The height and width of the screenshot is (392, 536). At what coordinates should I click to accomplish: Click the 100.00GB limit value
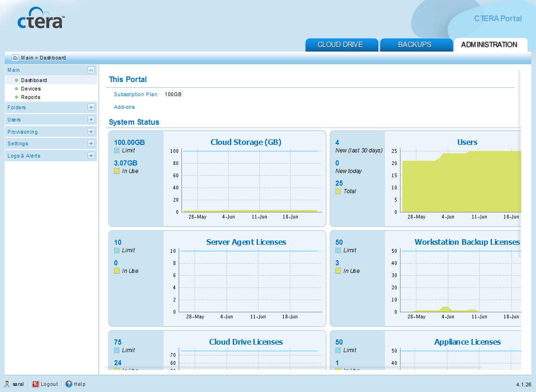coord(129,143)
